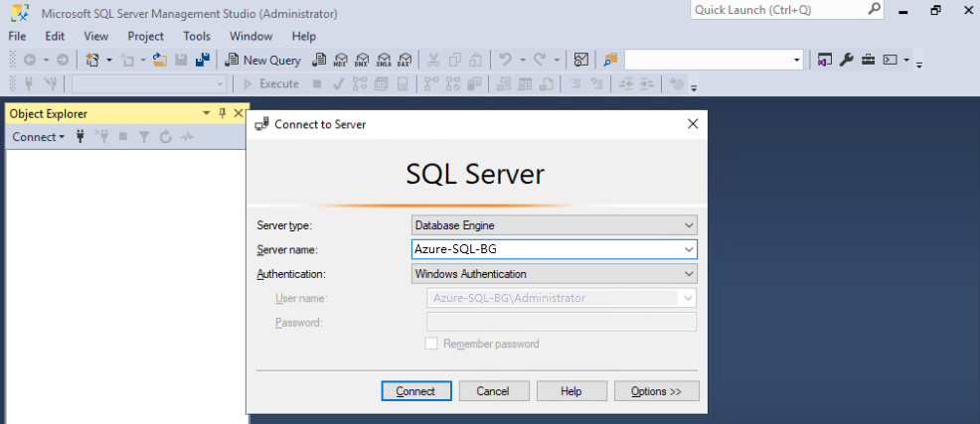This screenshot has height=424, width=980.
Task: Open the Toolbox briefcase icon
Action: (x=868, y=60)
